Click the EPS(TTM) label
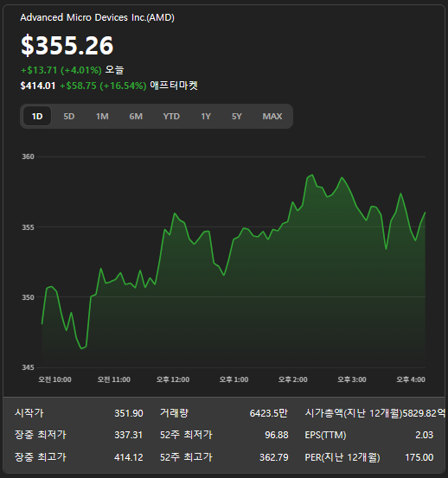The height and width of the screenshot is (478, 448). 325,435
